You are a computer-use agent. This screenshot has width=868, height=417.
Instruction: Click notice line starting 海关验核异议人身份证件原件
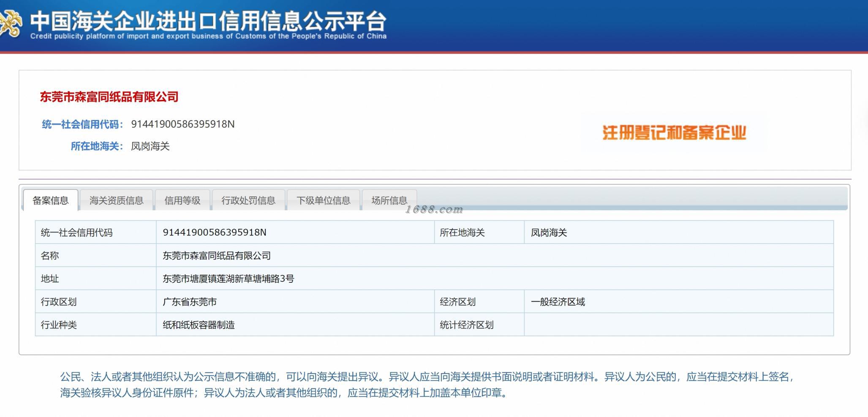click(284, 393)
